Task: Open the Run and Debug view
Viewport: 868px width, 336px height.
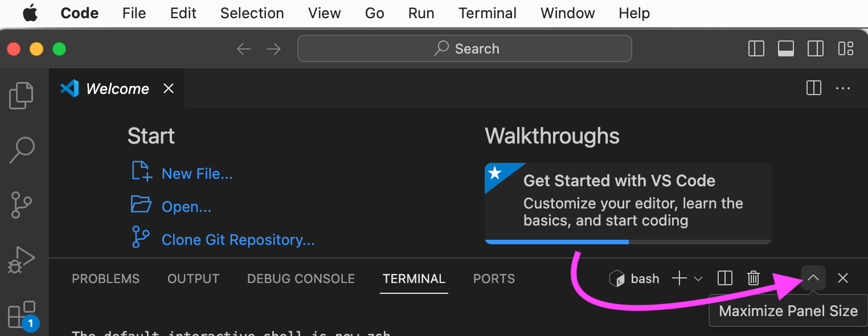Action: pos(22,260)
